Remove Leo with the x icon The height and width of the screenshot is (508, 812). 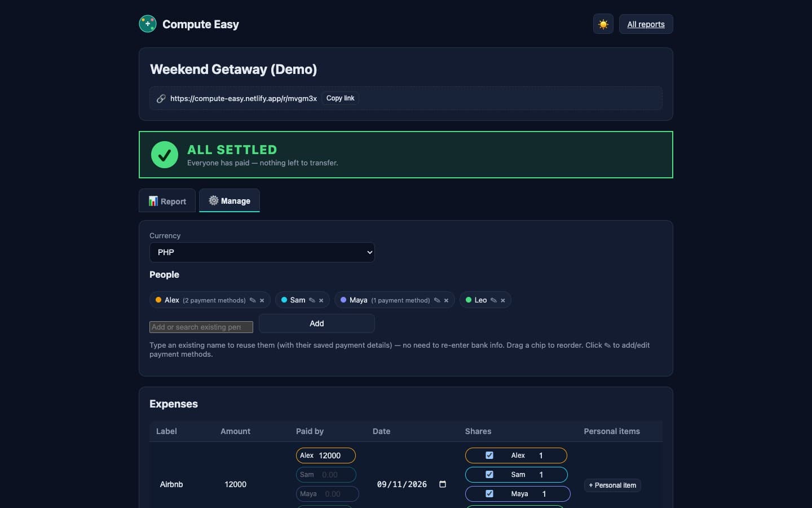pyautogui.click(x=502, y=300)
